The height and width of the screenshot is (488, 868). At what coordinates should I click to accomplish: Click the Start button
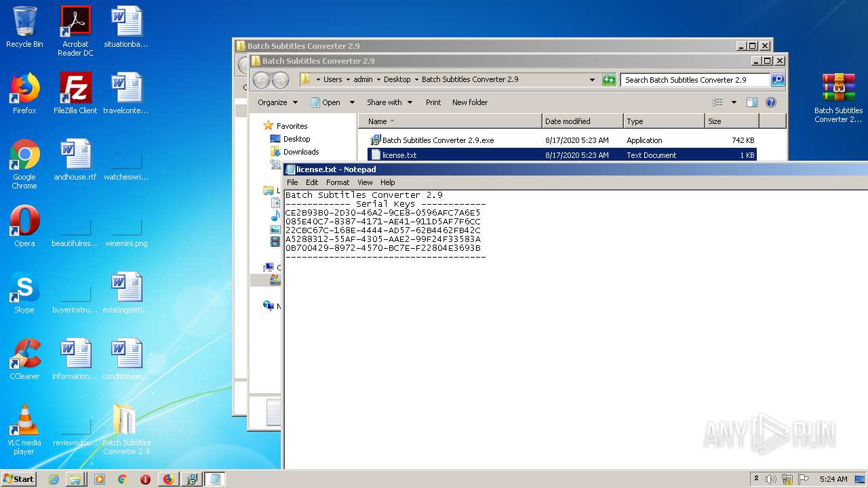tap(19, 479)
